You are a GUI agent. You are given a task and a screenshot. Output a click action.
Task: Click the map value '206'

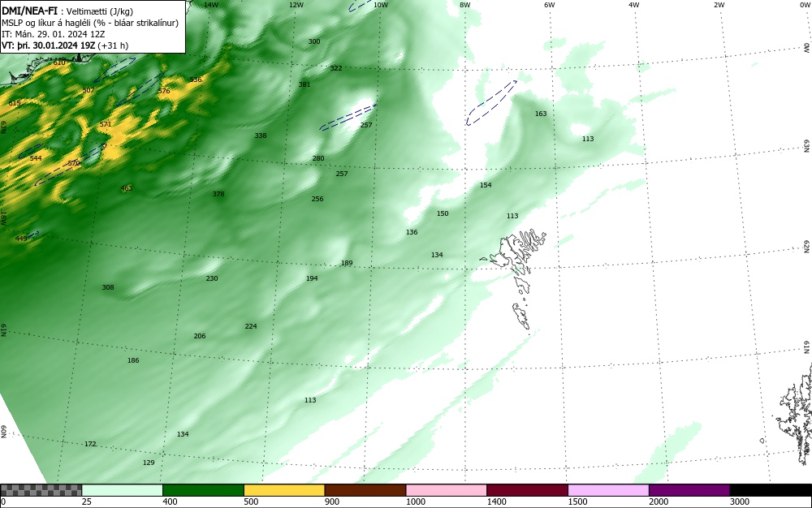(x=200, y=336)
